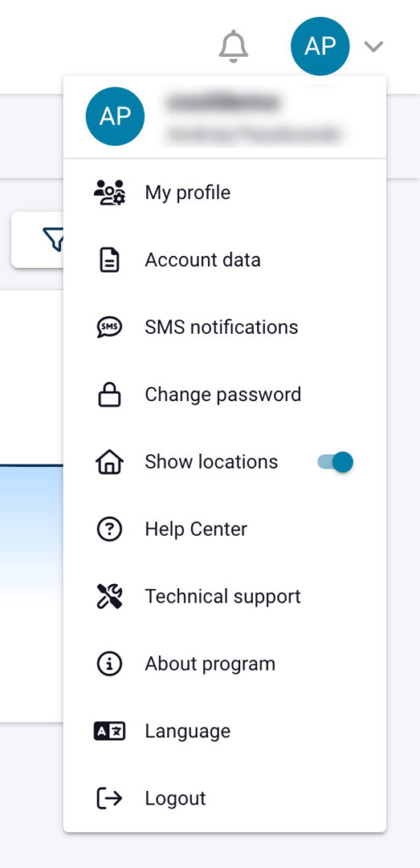Open the notifications bell
This screenshot has height=868, width=420.
click(x=233, y=46)
